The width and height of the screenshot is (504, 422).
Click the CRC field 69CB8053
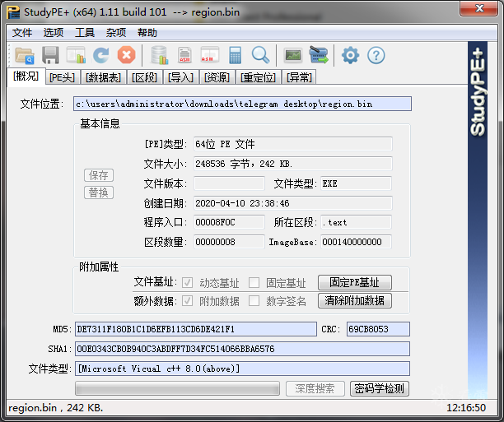point(378,329)
